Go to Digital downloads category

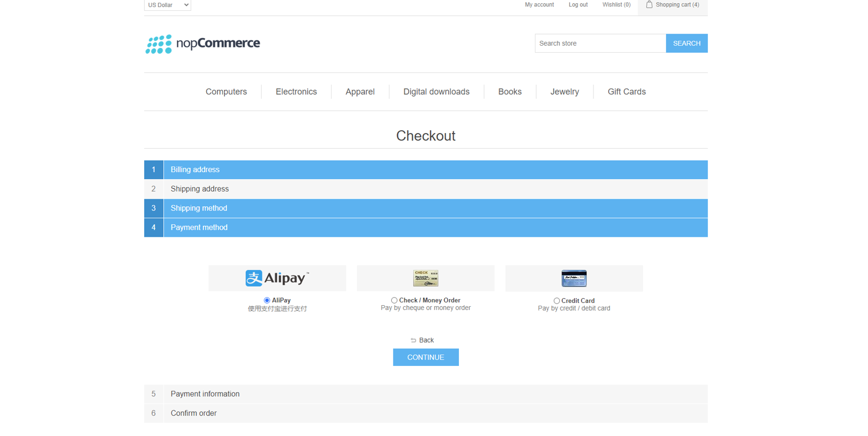click(437, 92)
